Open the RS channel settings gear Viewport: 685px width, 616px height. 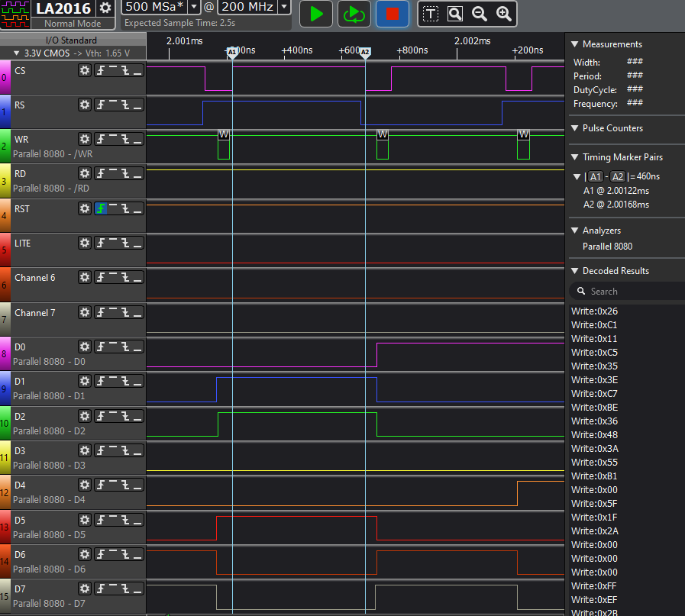pos(84,105)
